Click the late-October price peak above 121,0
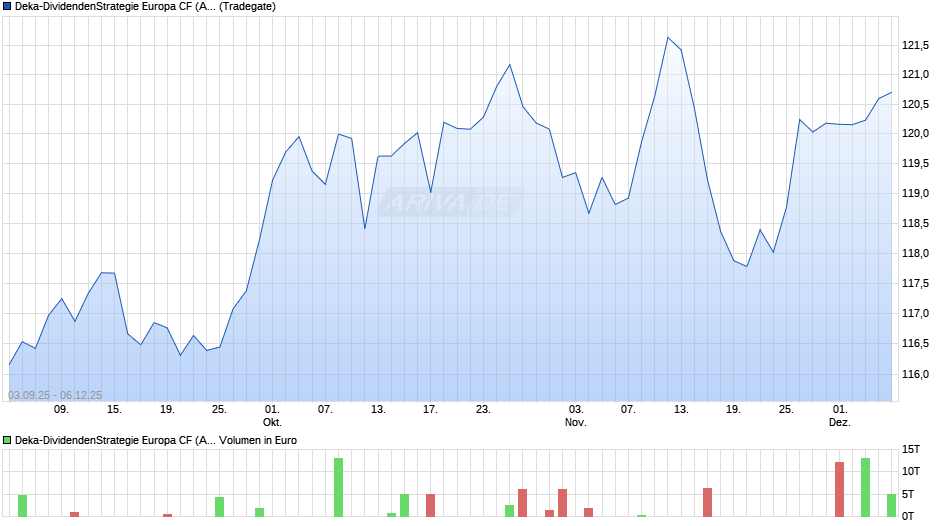The width and height of the screenshot is (940, 526). point(510,65)
